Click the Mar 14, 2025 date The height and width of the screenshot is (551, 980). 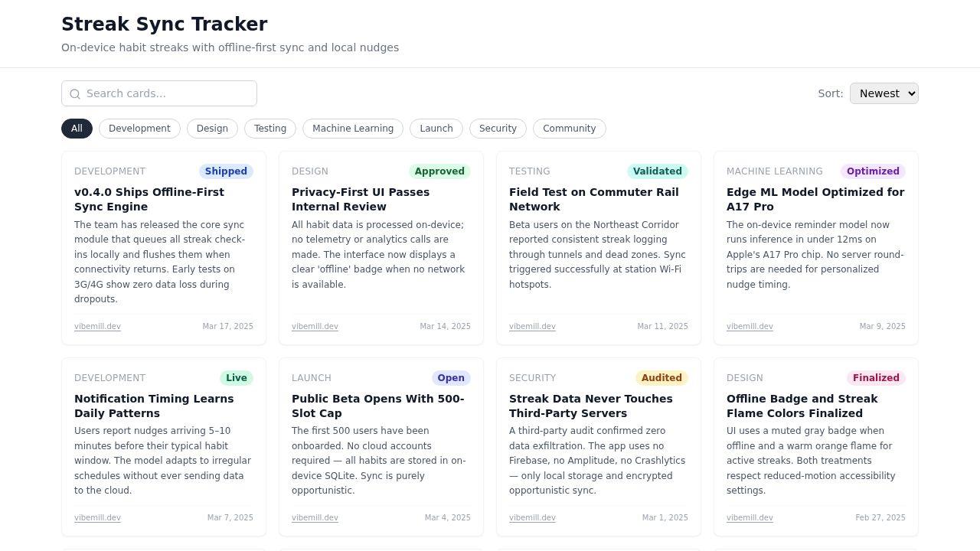[x=445, y=327]
